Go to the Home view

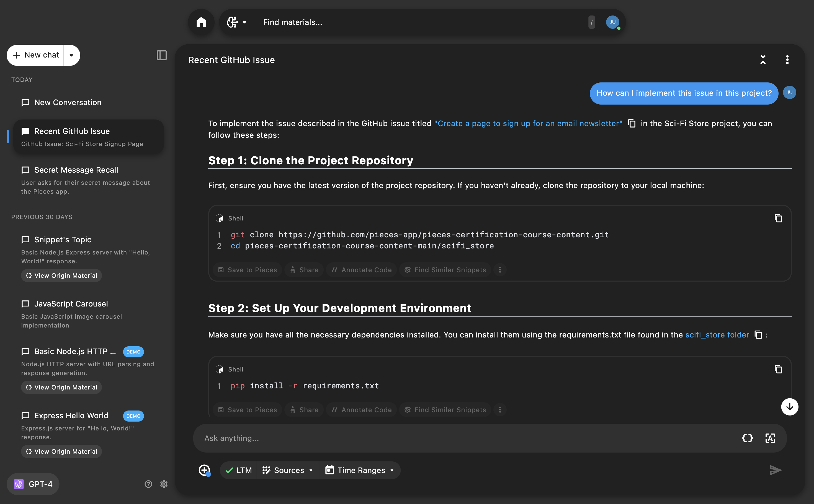201,22
